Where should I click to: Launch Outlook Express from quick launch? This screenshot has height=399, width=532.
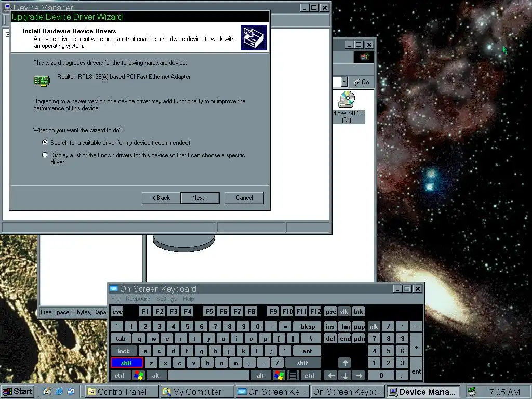click(71, 392)
